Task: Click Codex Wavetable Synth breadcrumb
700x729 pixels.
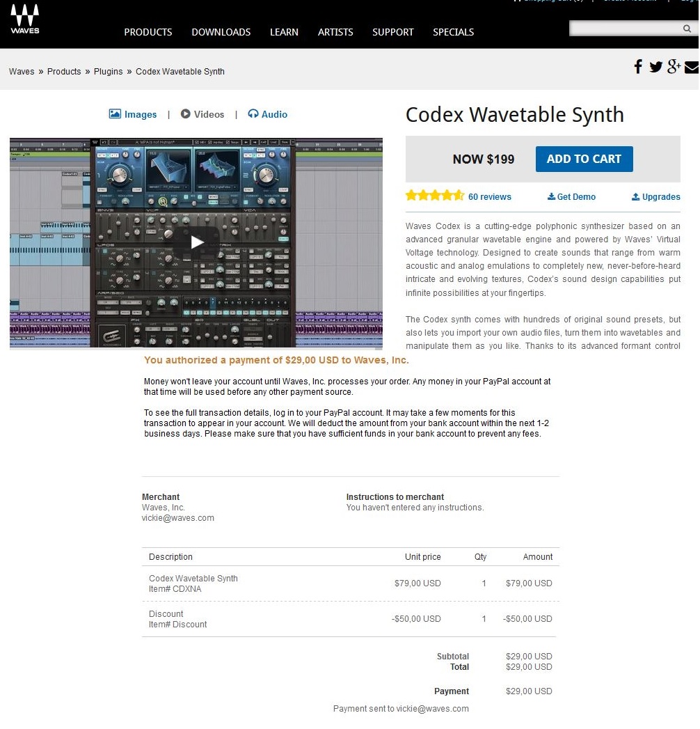Action: tap(180, 72)
